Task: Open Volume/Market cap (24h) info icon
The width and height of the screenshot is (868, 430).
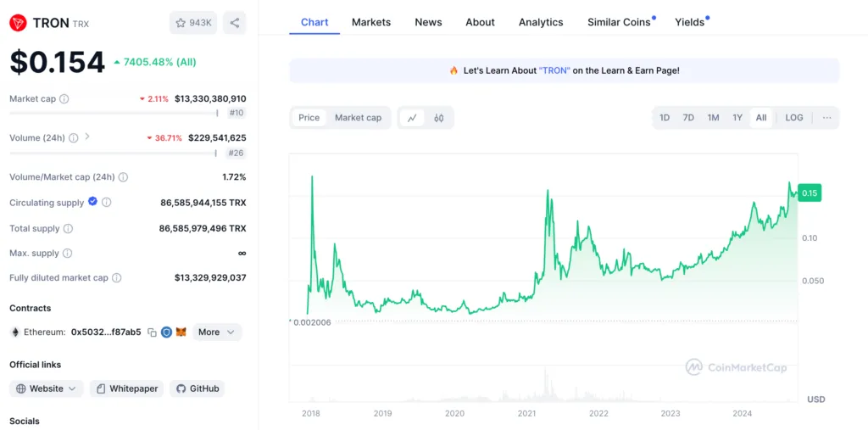Action: point(124,177)
